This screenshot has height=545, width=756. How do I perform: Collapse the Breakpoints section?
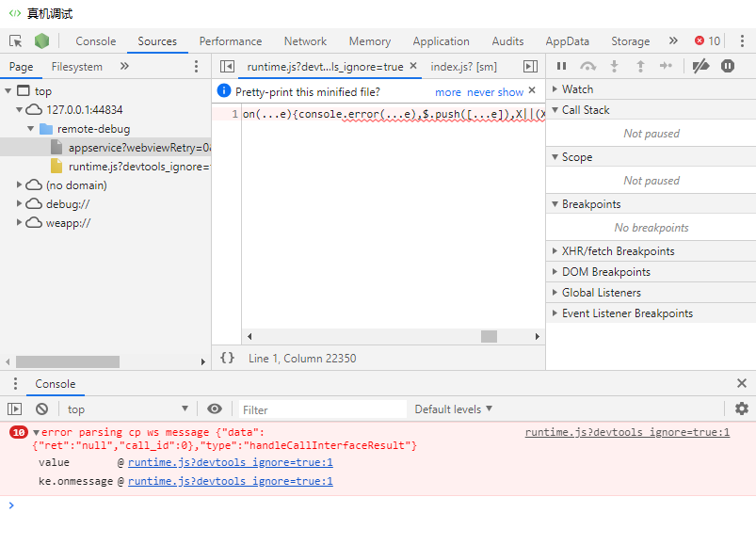tap(651, 204)
